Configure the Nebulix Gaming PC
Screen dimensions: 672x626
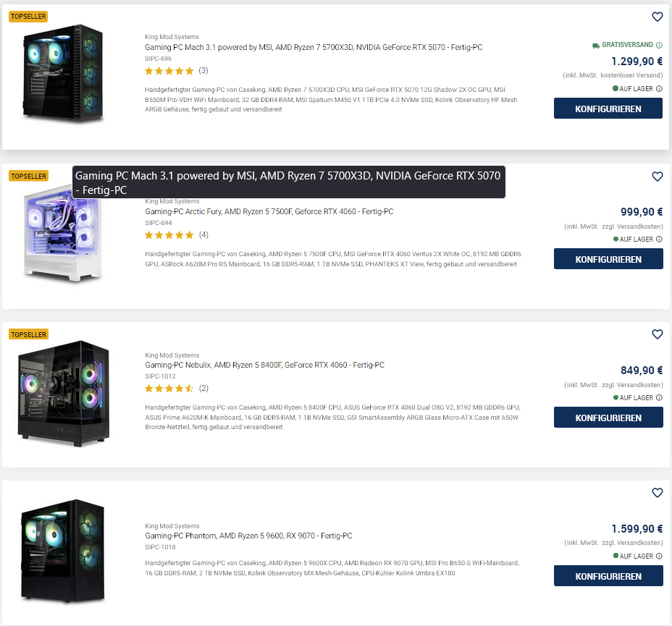pyautogui.click(x=608, y=418)
